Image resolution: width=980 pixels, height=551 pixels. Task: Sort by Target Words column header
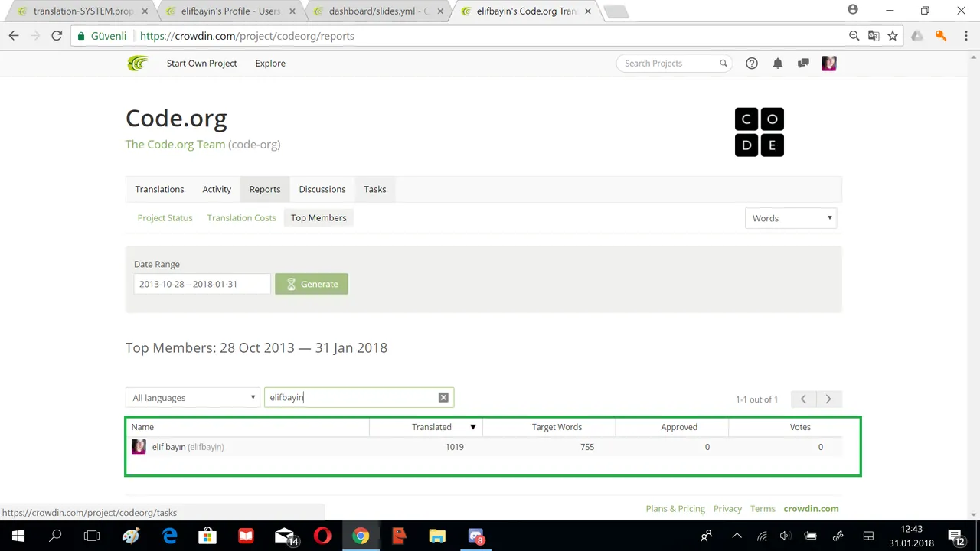[x=557, y=427]
